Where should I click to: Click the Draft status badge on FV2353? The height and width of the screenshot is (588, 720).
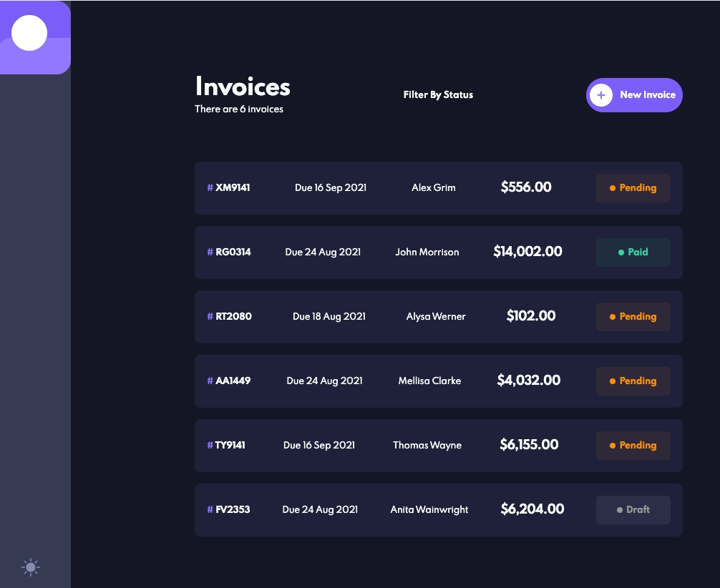[x=633, y=510]
